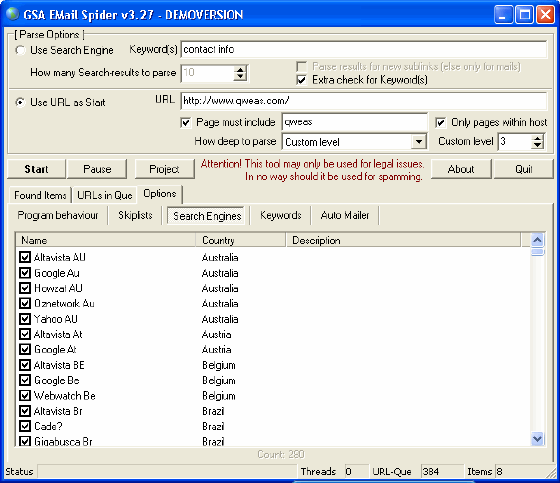Increase Custom level value
Viewport: 560px width, 483px height.
click(x=538, y=138)
